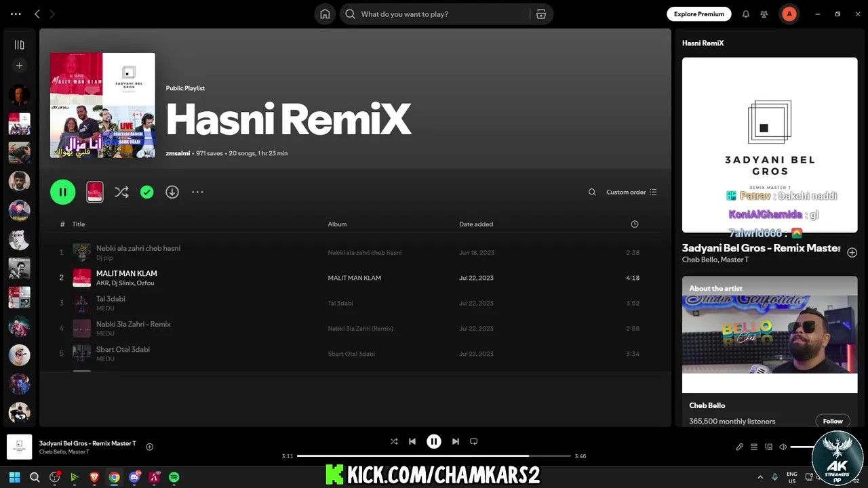Viewport: 868px width, 488px height.
Task: Search within the playlist
Action: click(592, 192)
